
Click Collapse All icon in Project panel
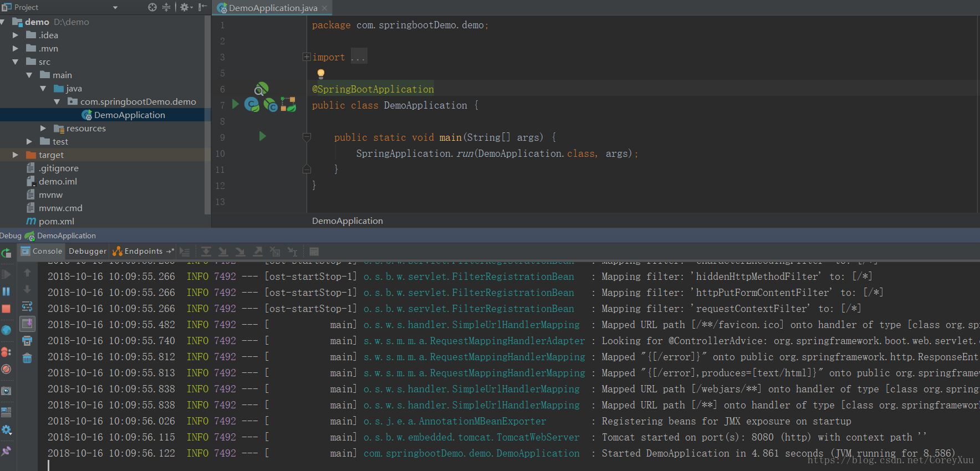click(x=166, y=7)
